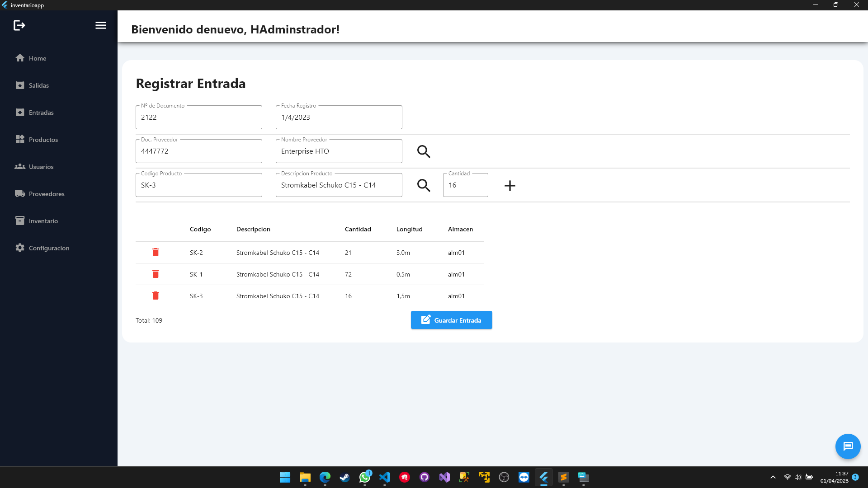
Task: Click the Configuracion gear icon
Action: click(20, 248)
